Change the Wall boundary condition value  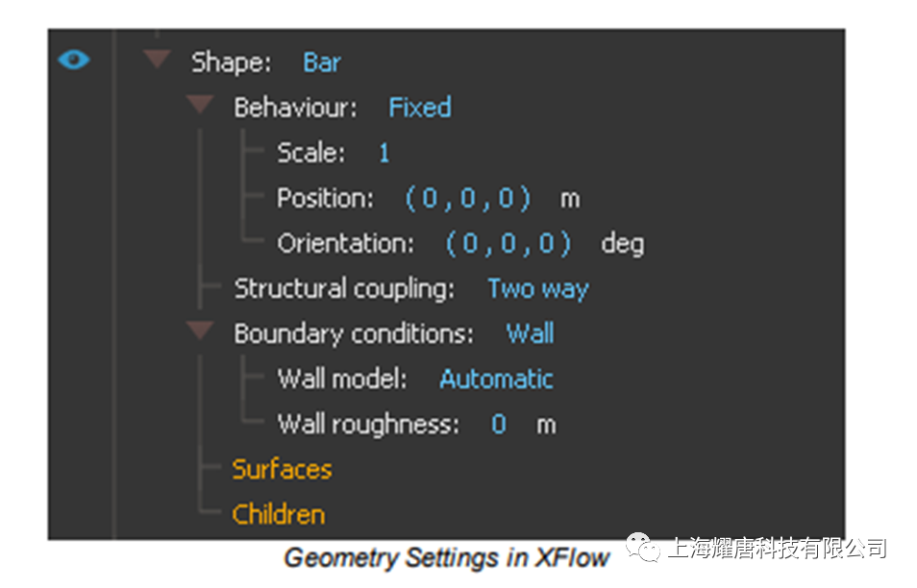click(x=530, y=333)
